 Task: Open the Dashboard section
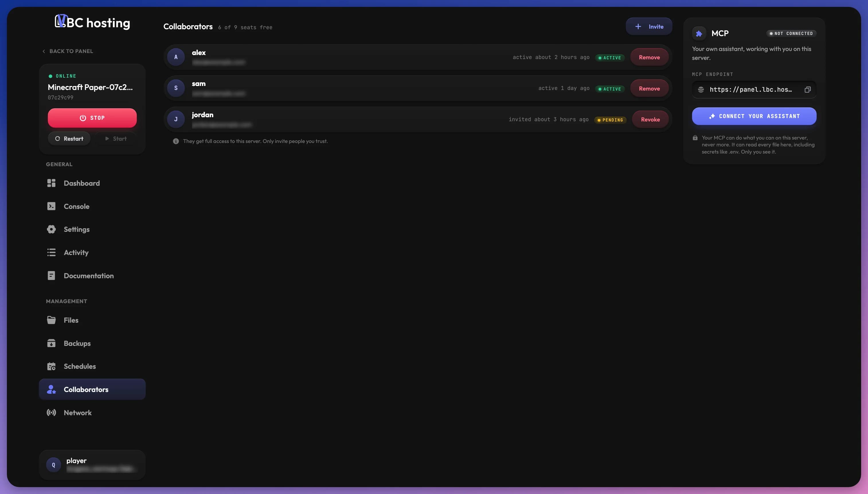coord(92,183)
